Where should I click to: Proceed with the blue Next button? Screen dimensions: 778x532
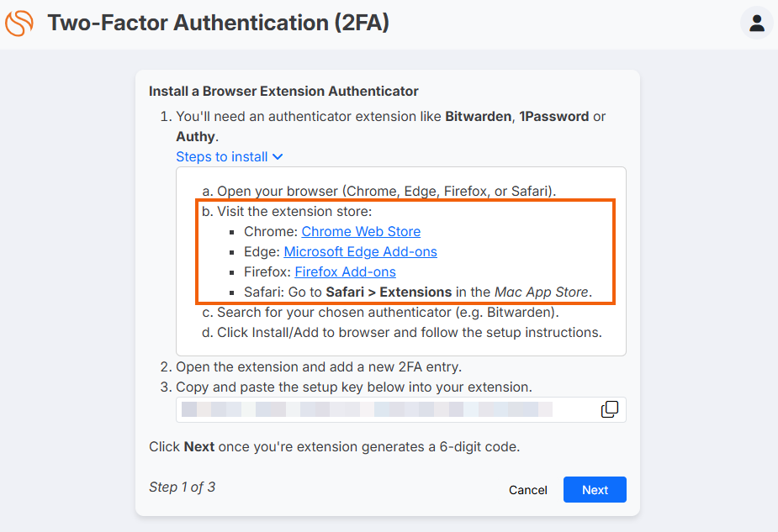click(595, 490)
